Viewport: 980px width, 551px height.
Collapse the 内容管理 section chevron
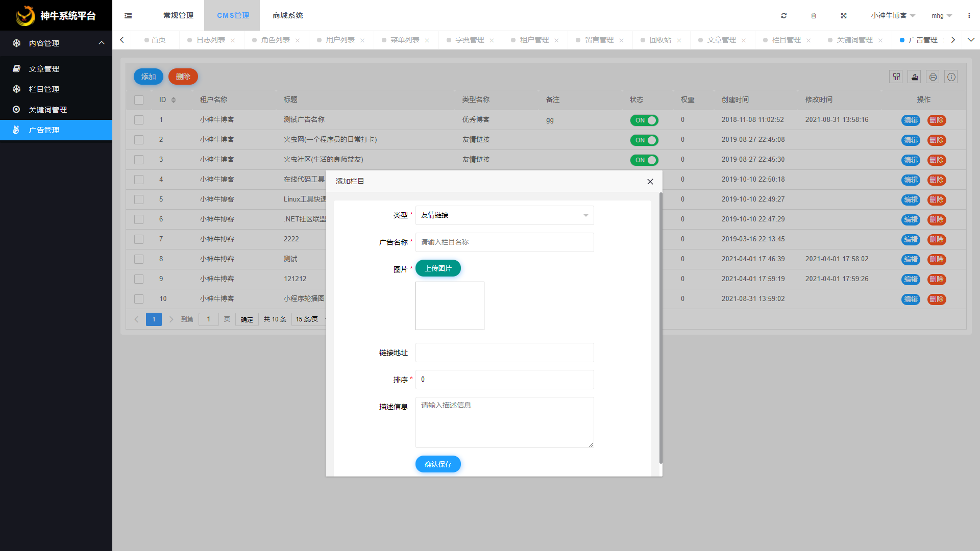[101, 43]
